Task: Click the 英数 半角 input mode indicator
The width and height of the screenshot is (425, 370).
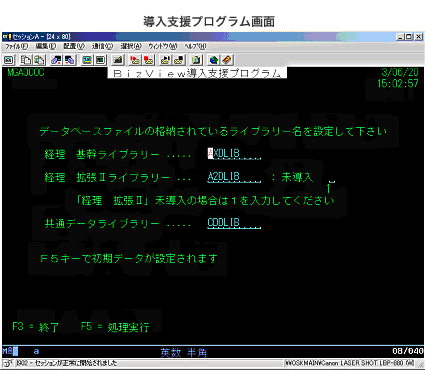Action: tap(184, 352)
